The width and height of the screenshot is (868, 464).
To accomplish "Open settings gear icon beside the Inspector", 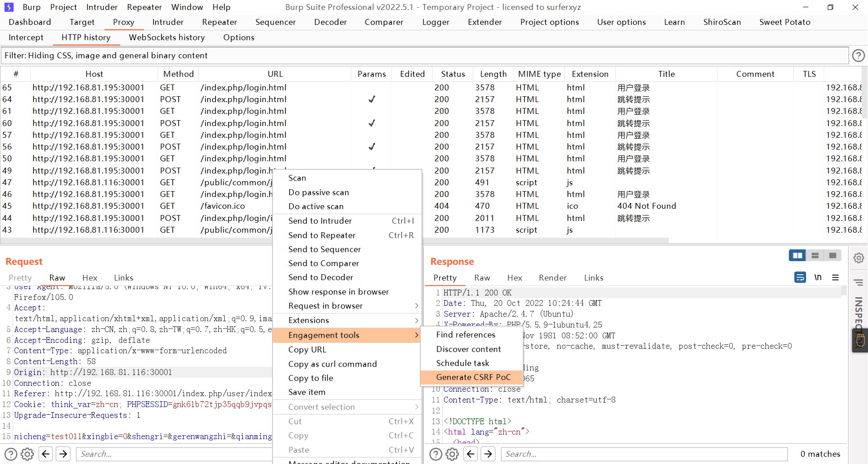I will (859, 258).
